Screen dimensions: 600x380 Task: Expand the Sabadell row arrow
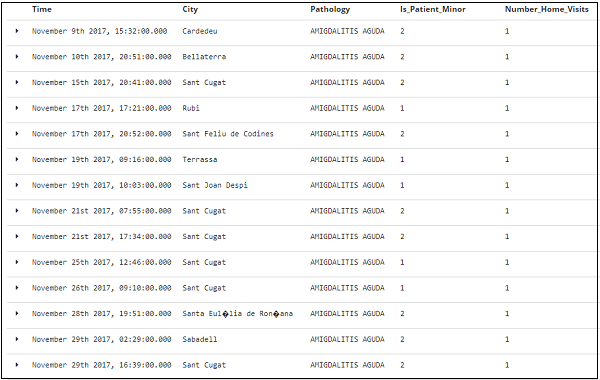pyautogui.click(x=17, y=339)
